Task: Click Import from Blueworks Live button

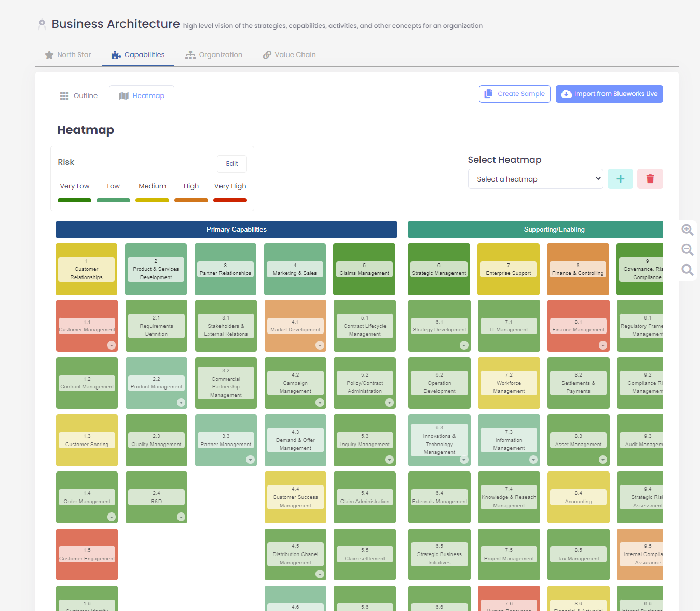Action: [609, 94]
